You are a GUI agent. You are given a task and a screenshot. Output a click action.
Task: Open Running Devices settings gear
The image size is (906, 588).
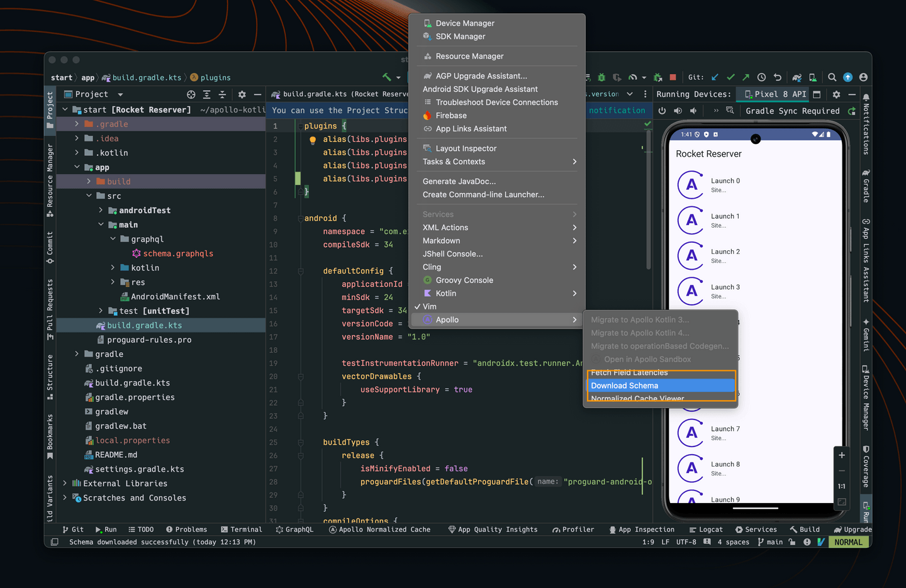[x=836, y=94]
